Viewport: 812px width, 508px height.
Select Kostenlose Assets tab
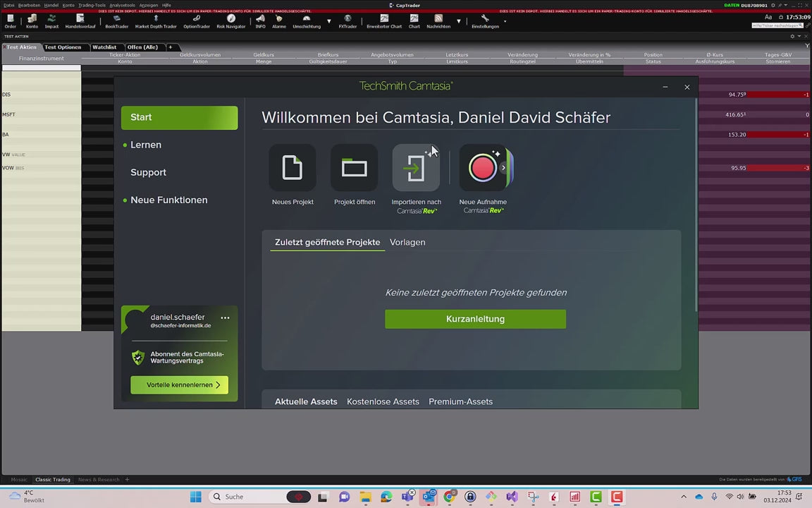pos(383,401)
